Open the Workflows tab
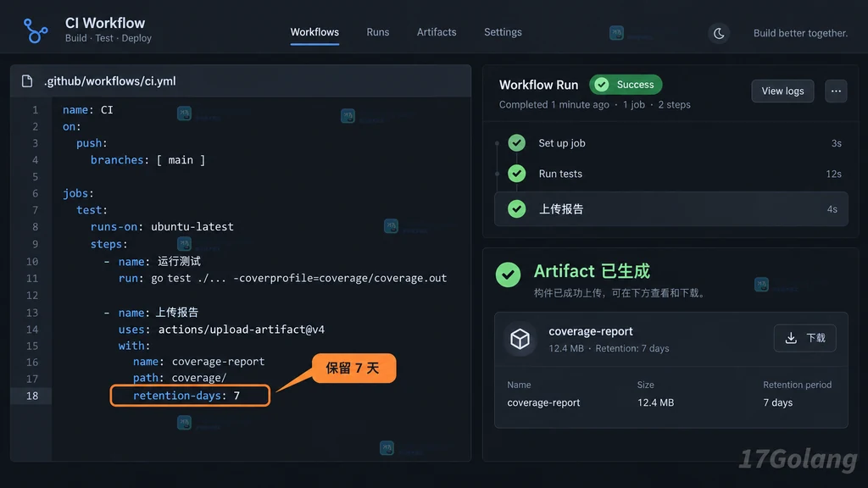The width and height of the screenshot is (868, 488). [314, 32]
